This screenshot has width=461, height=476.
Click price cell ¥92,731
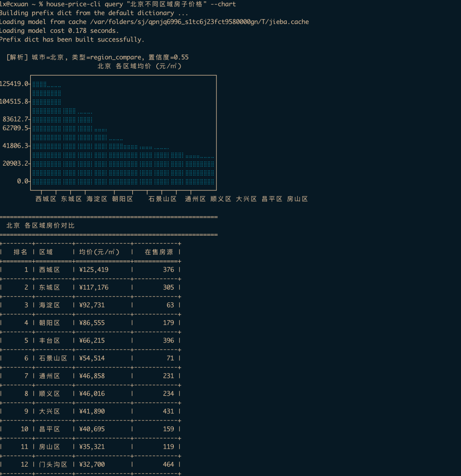tap(92, 305)
